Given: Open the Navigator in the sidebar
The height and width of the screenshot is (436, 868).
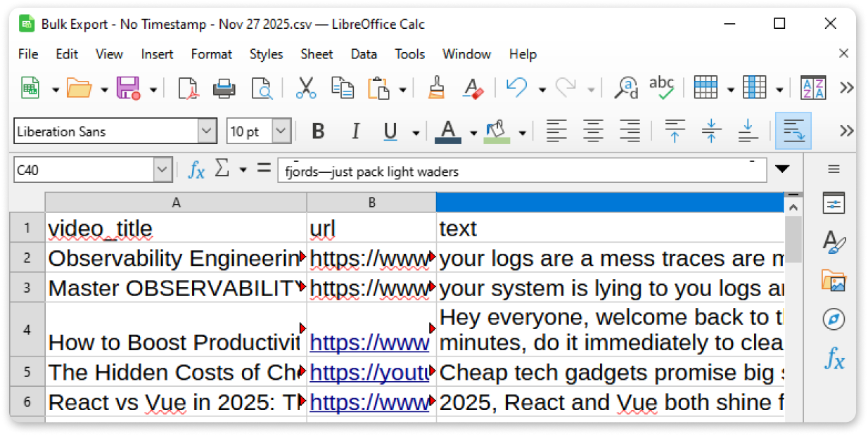Looking at the screenshot, I should click(x=834, y=319).
